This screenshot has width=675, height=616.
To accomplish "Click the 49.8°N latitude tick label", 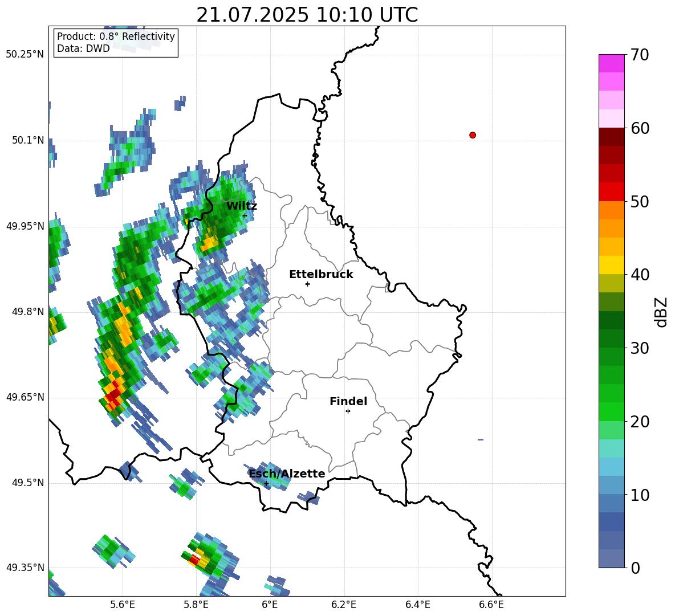I will click(27, 312).
